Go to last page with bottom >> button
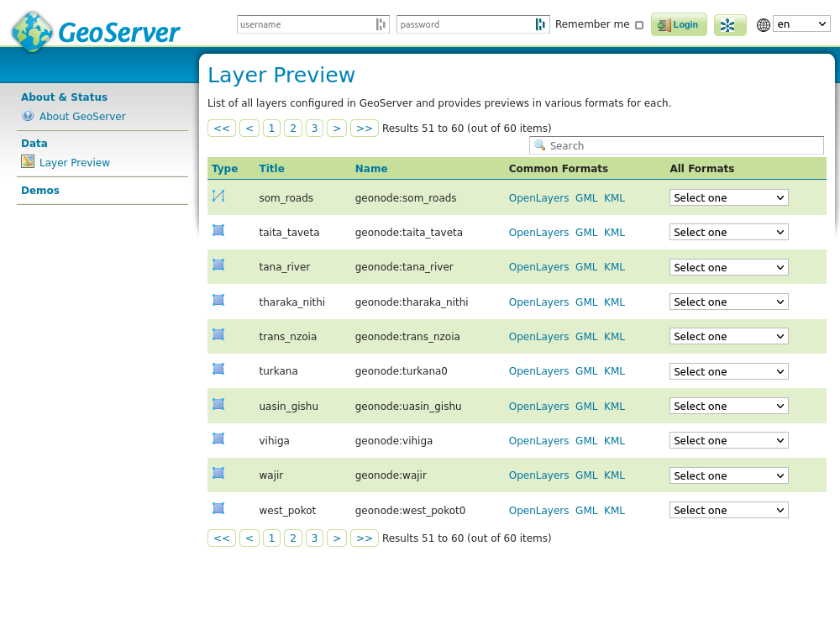 365,538
